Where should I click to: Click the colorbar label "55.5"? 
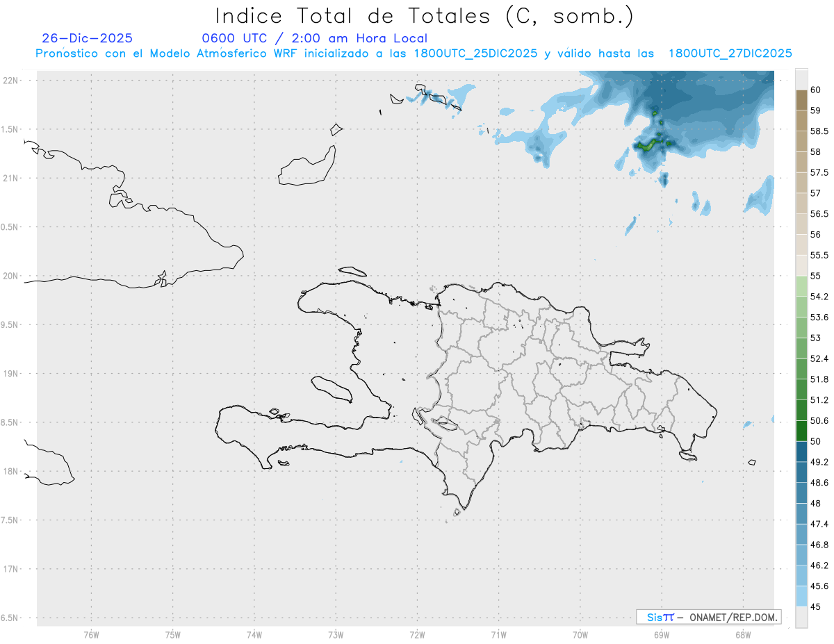[819, 255]
